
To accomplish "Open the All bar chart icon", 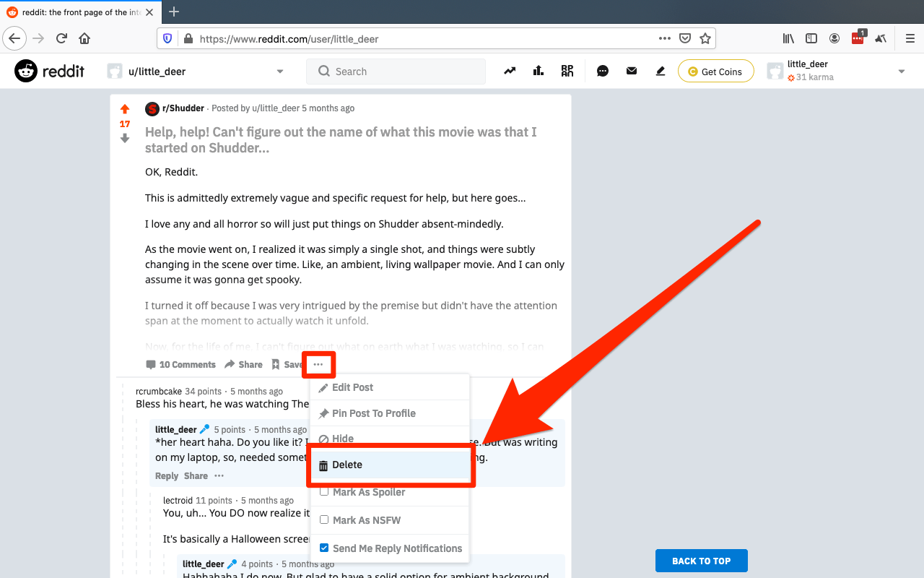I will click(539, 71).
